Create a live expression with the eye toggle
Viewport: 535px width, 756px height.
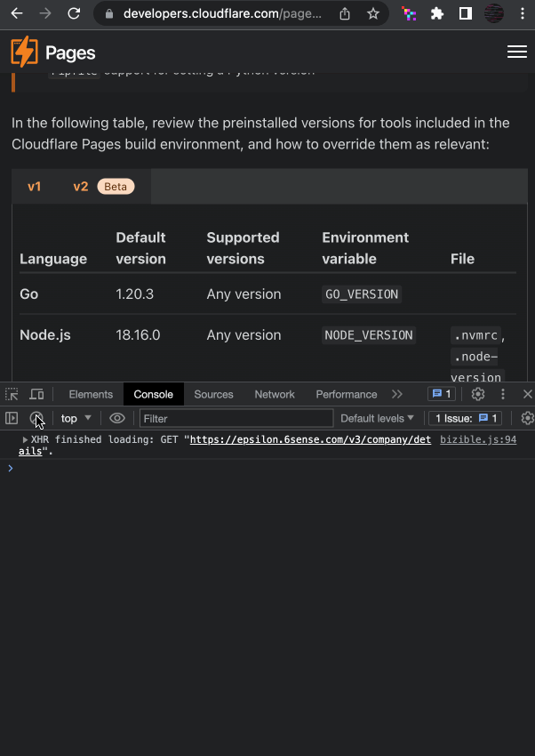116,418
